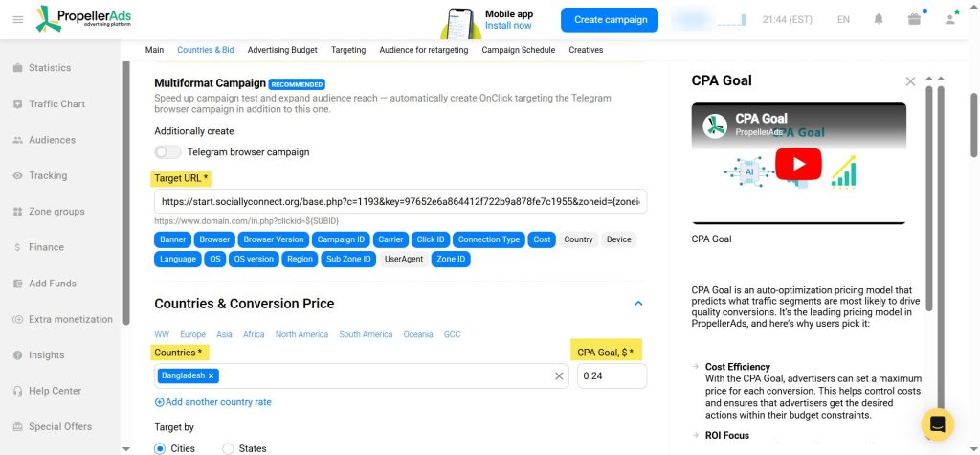
Task: Go to the Targeting tab
Action: tap(348, 50)
